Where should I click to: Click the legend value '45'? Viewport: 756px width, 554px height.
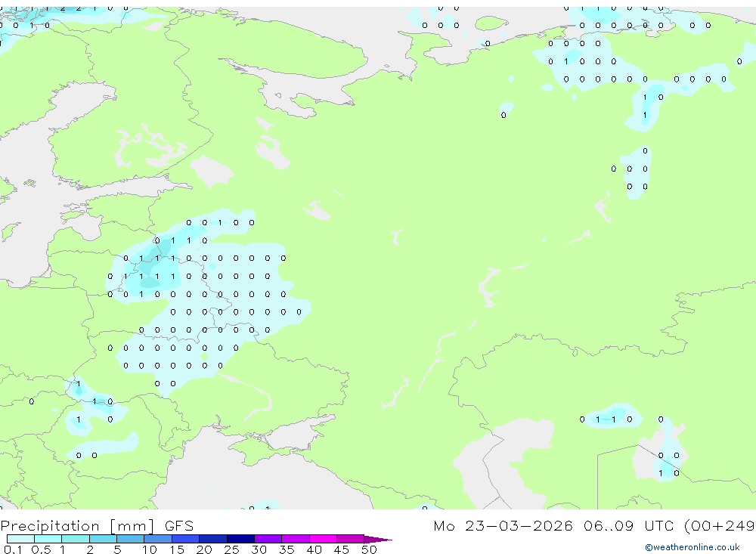pyautogui.click(x=342, y=549)
